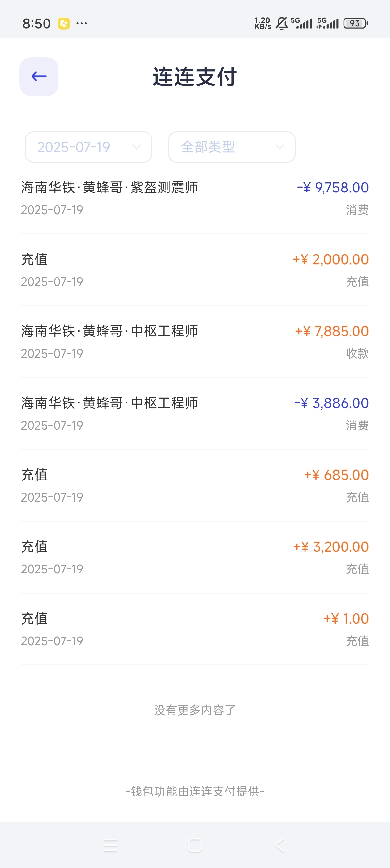Tap the three-dots notification overflow icon
The height and width of the screenshot is (868, 390).
tap(82, 24)
